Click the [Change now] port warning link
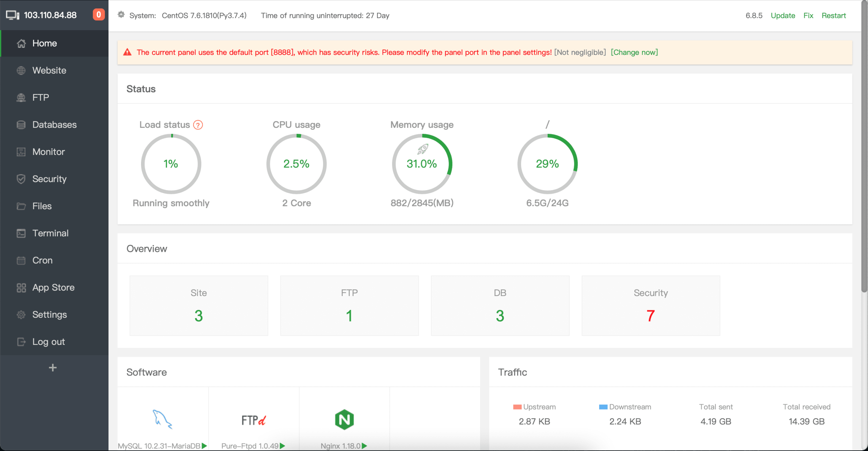This screenshot has width=868, height=451. tap(634, 52)
